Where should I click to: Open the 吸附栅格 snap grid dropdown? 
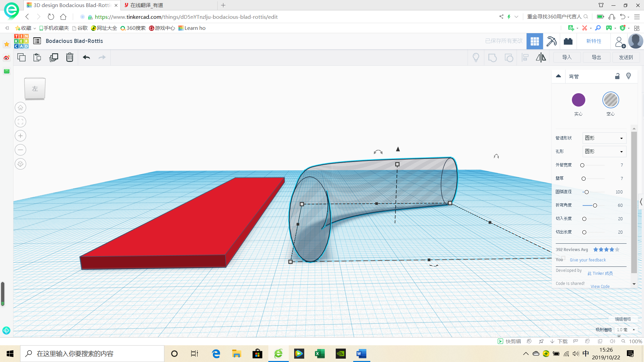point(626,330)
